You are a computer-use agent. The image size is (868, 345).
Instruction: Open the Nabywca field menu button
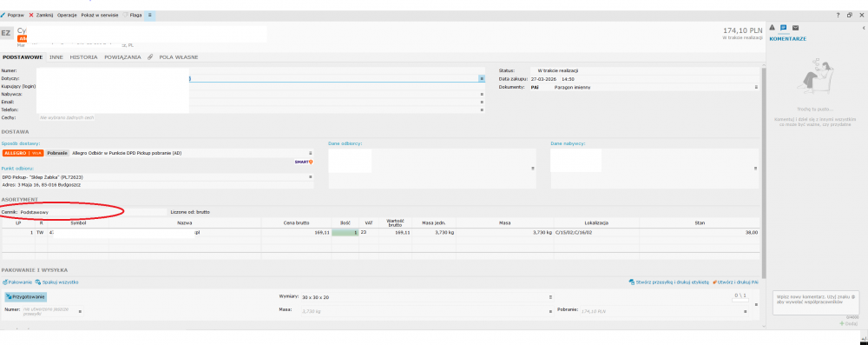coord(482,95)
